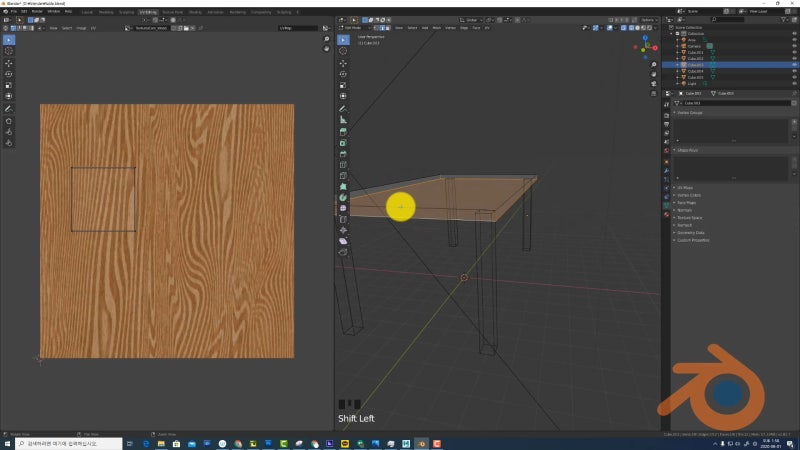800x450 pixels.
Task: Hide the Camera object in outliner
Action: pyautogui.click(x=794, y=46)
